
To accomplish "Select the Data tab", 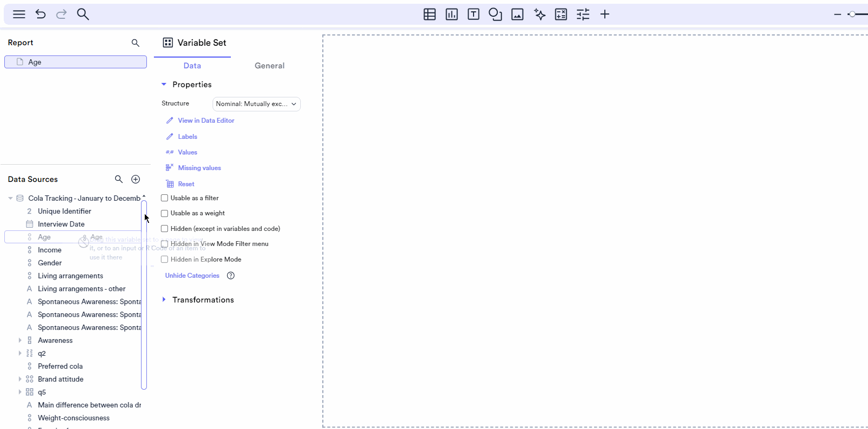I will [x=192, y=66].
